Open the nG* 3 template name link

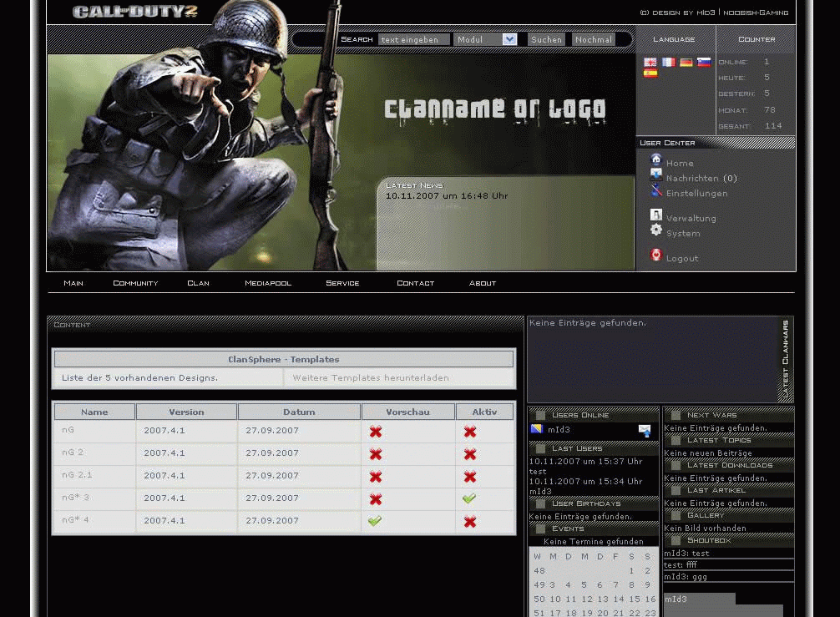click(75, 497)
